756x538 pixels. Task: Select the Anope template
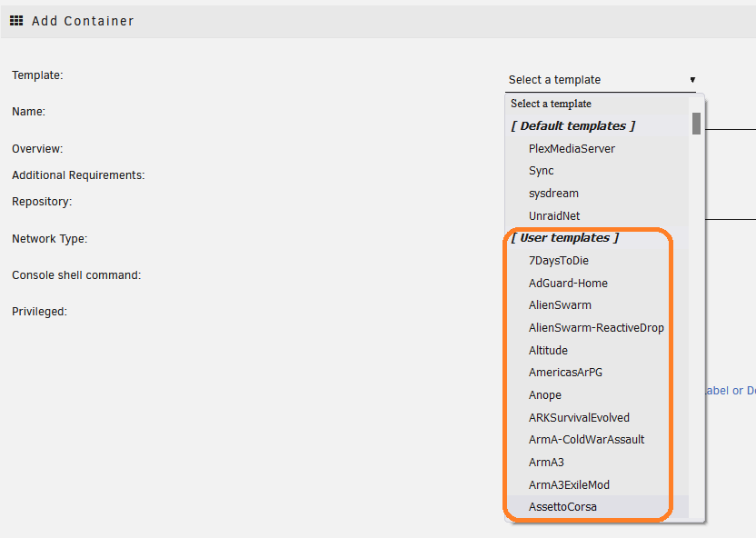tap(597, 394)
